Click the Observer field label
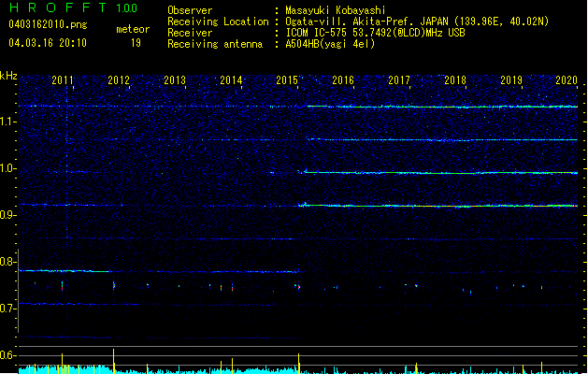The width and height of the screenshot is (588, 374). tap(190, 10)
